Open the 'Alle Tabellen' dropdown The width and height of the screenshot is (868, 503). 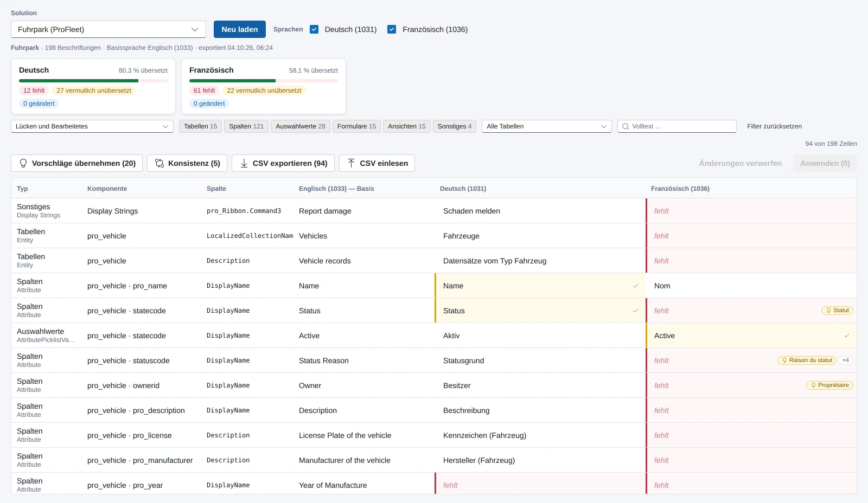[547, 126]
